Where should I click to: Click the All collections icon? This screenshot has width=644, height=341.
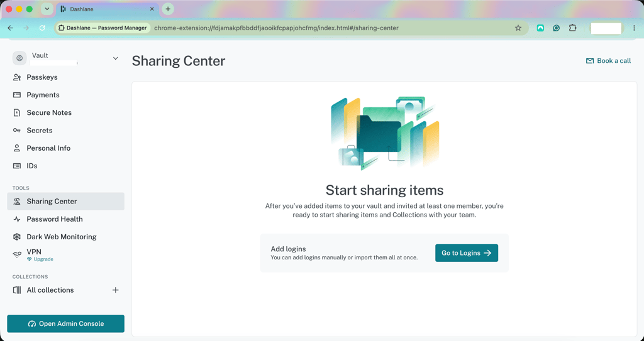coord(17,290)
